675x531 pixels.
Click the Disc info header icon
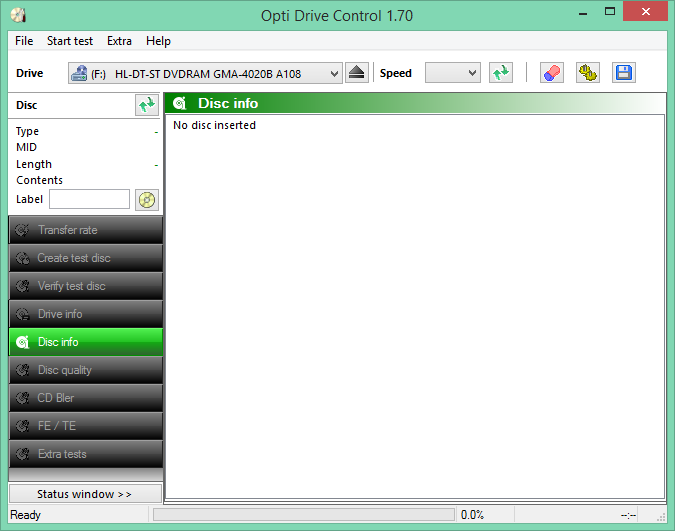(x=179, y=103)
